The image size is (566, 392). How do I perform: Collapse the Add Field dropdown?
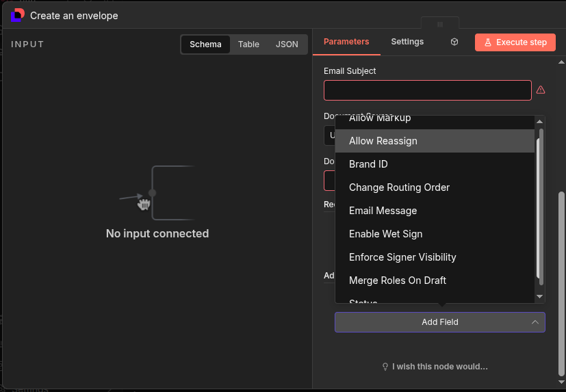[x=535, y=322]
